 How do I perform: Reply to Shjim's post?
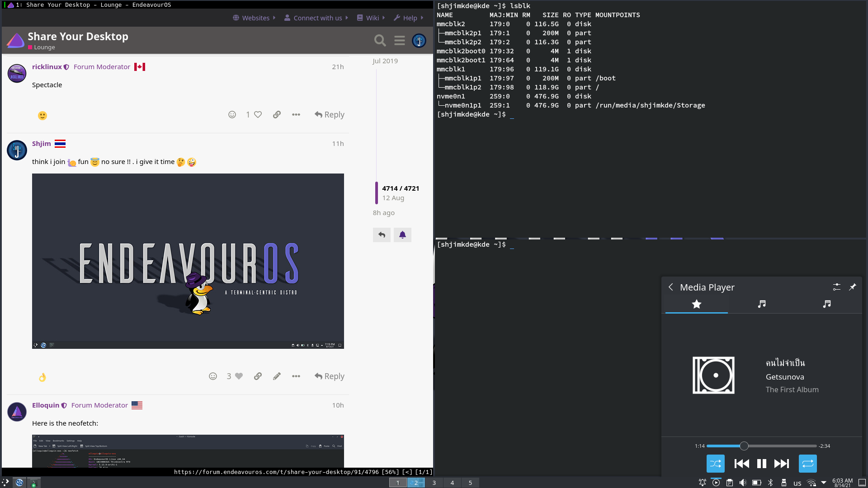pos(330,376)
